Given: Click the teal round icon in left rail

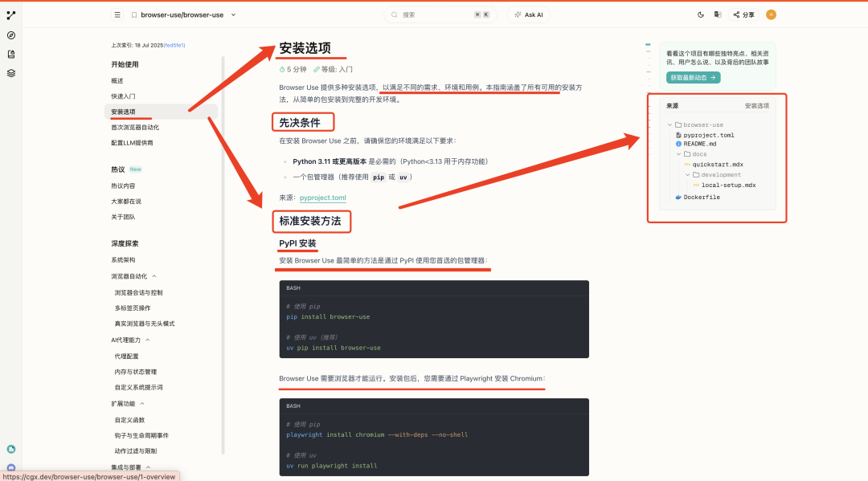Looking at the screenshot, I should [x=11, y=450].
